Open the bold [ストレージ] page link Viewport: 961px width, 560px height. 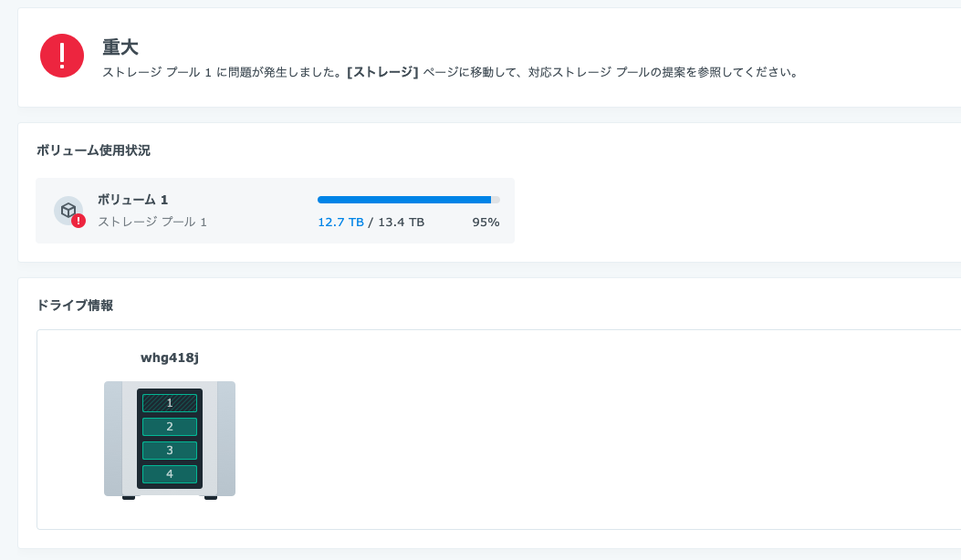(x=382, y=72)
